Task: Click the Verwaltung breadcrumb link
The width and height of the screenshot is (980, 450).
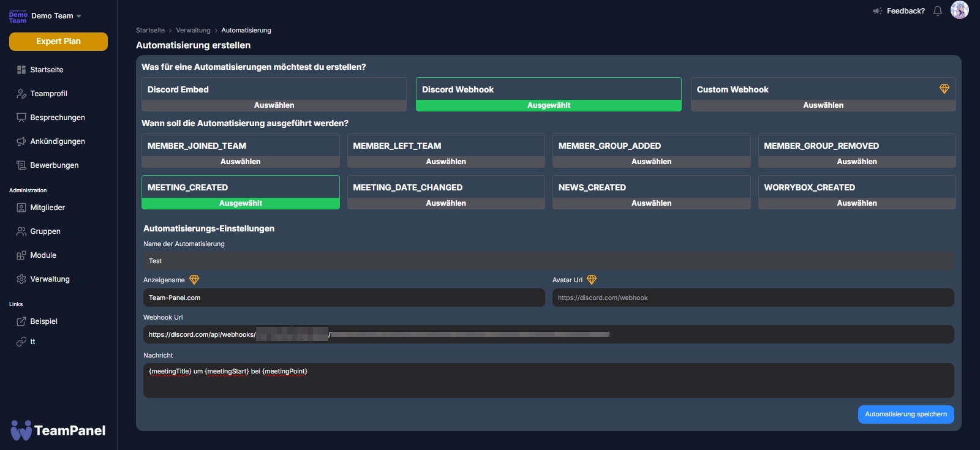Action: click(x=193, y=30)
